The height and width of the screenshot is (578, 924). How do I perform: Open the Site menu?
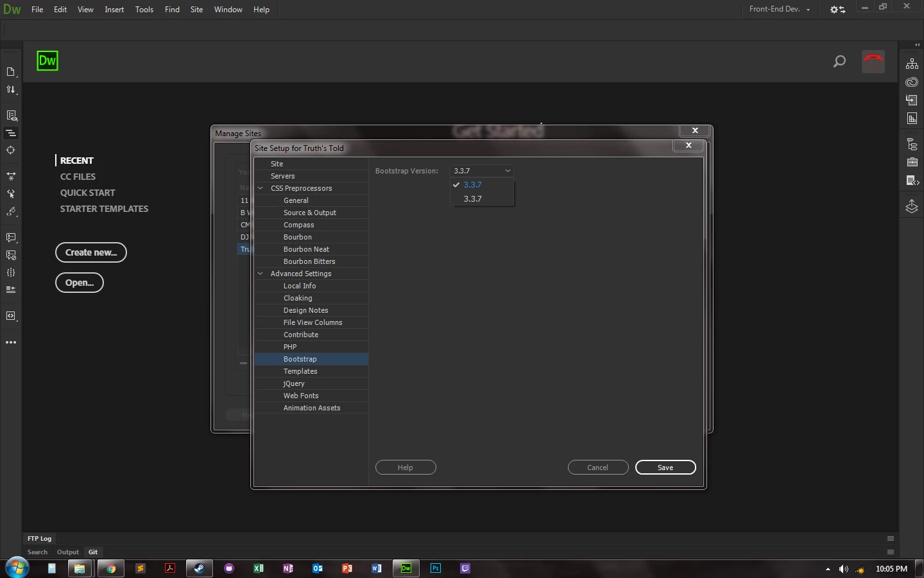coord(197,10)
